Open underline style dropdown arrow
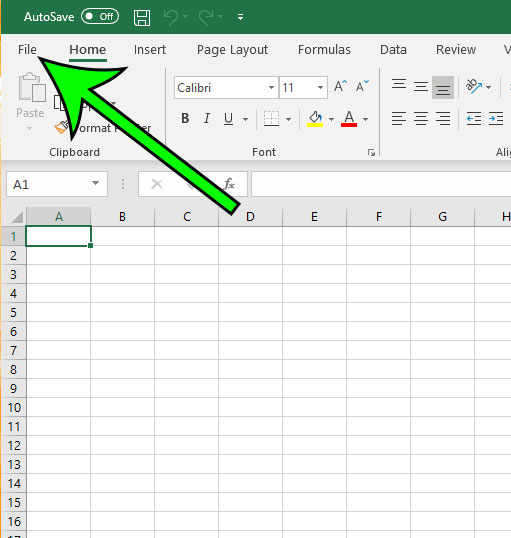The height and width of the screenshot is (538, 511). point(245,119)
